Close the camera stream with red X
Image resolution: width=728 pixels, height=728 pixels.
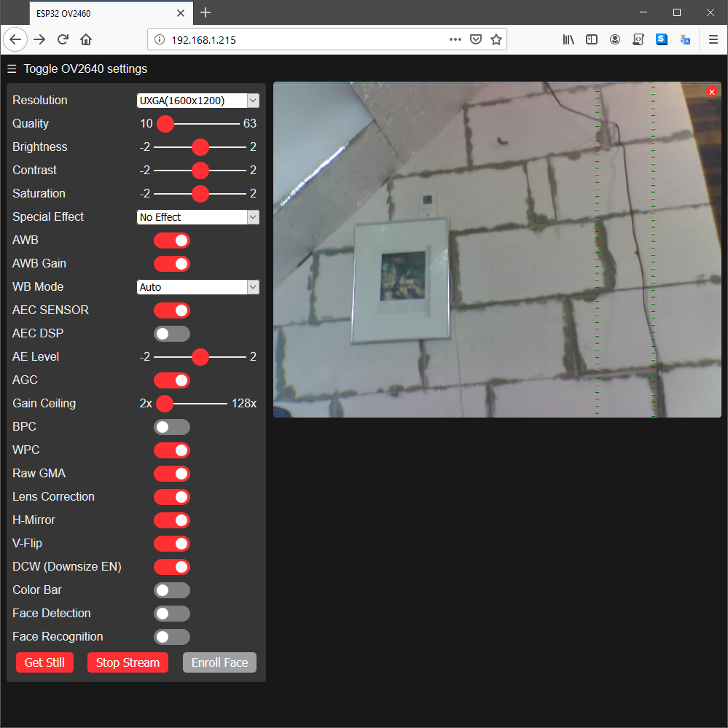(712, 92)
